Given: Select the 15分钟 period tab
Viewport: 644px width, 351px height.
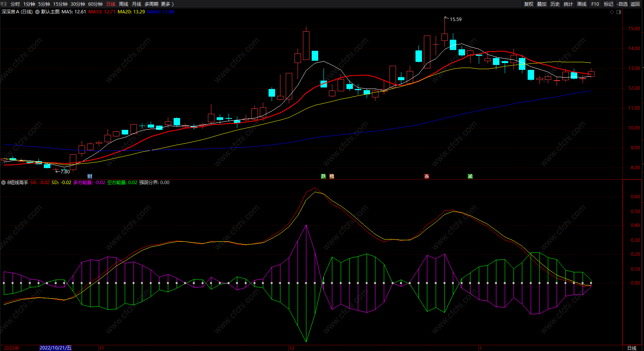Looking at the screenshot, I should click(60, 4).
